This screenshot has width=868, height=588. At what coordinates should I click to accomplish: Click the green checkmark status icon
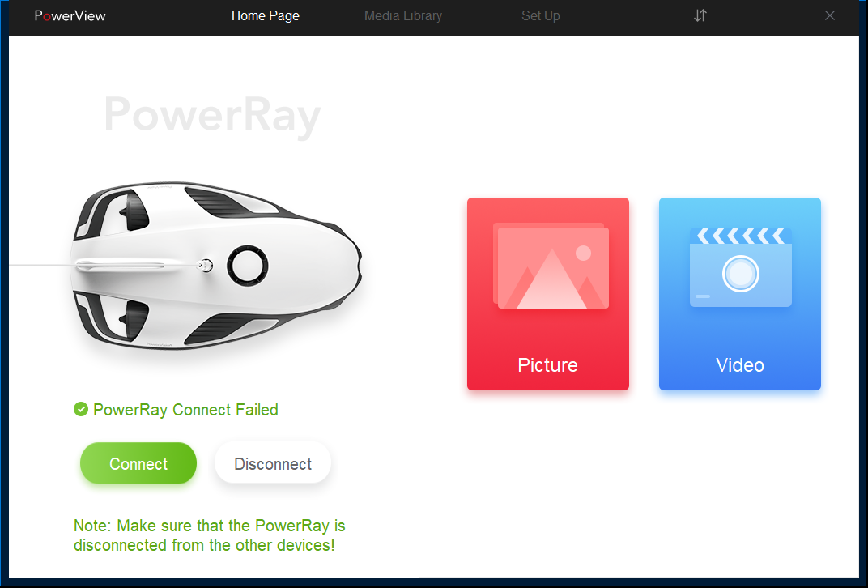(x=81, y=409)
